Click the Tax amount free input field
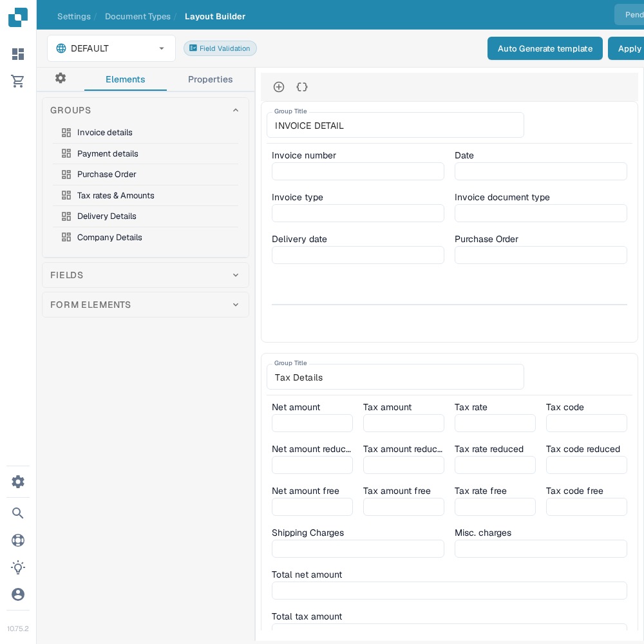This screenshot has width=644, height=644. point(403,507)
